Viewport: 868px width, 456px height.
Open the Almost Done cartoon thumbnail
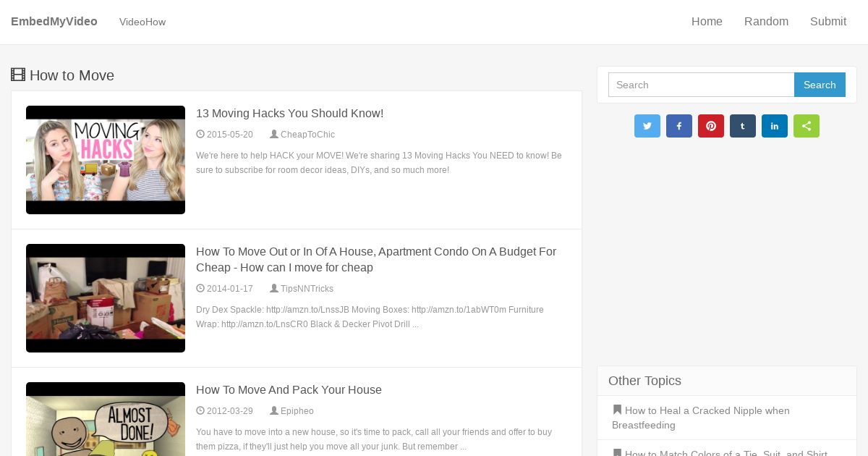pos(106,419)
